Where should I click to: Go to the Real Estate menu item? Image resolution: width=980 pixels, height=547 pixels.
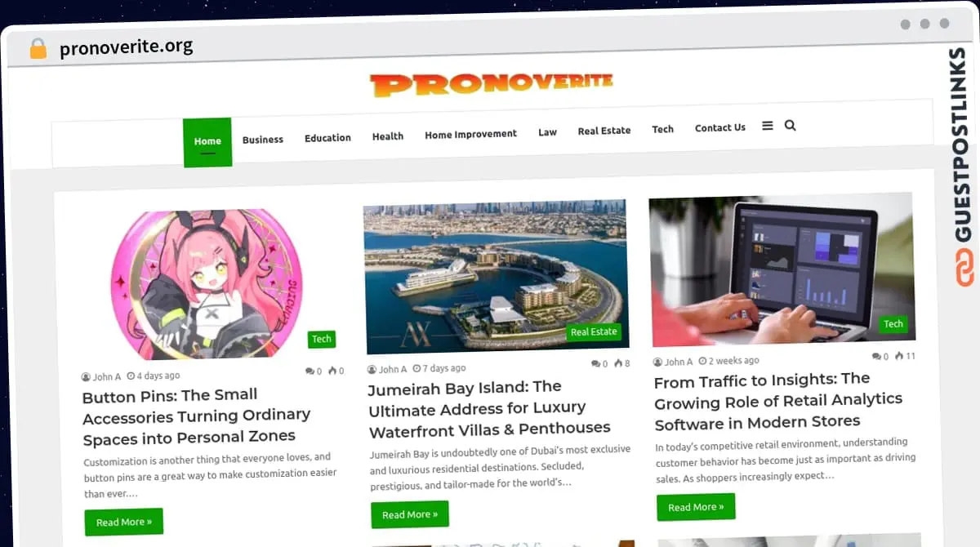[x=604, y=131]
